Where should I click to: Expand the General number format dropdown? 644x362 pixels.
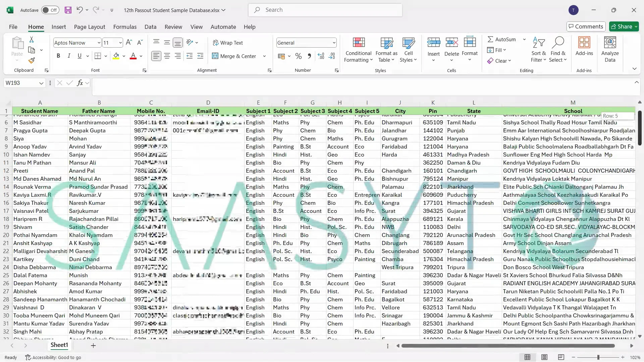[334, 43]
